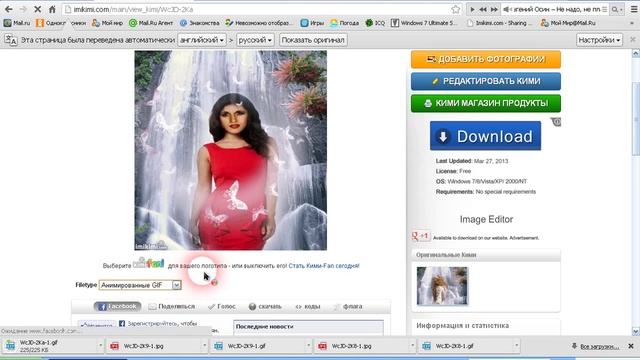Open downloaded file WcJD-2K8-1.jpg
640x360 pixels.
pyautogui.click(x=361, y=346)
